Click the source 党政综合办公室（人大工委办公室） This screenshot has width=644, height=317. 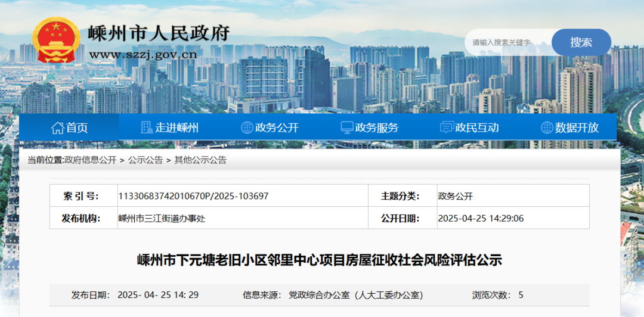point(356,295)
